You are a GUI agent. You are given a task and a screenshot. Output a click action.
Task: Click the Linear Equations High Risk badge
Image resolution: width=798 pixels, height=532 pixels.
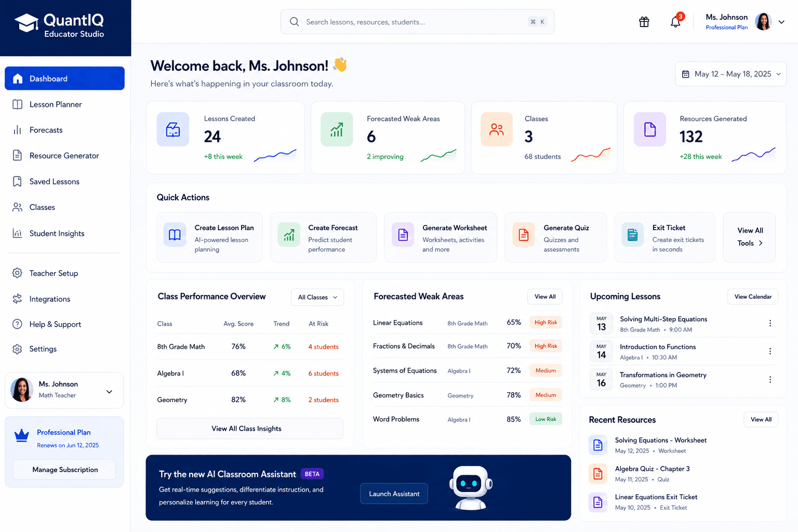point(546,322)
